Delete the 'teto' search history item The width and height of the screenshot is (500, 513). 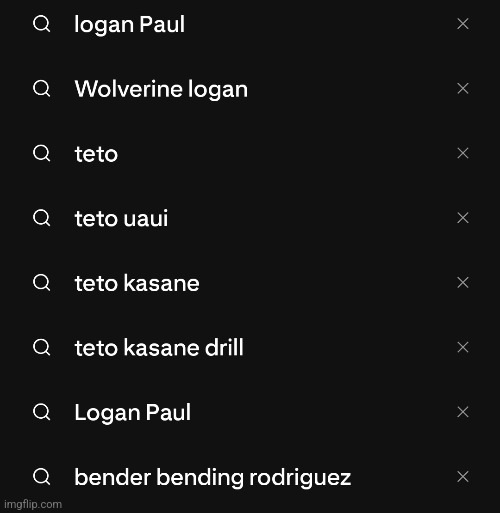463,153
